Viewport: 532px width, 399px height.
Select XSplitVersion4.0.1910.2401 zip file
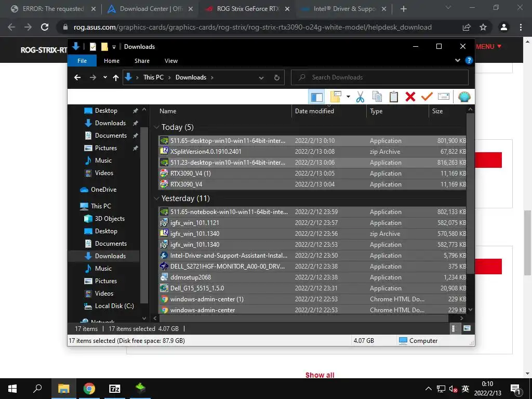312,151
